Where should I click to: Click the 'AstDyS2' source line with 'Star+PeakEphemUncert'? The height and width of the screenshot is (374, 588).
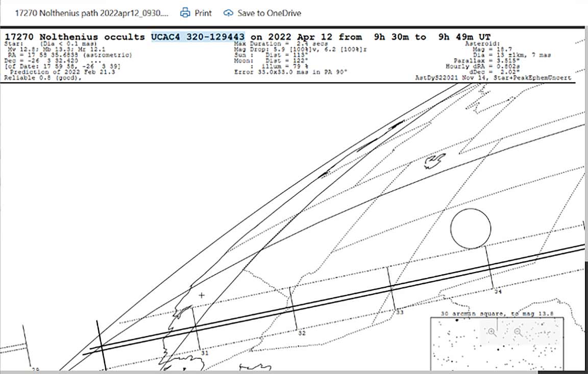tap(493, 78)
